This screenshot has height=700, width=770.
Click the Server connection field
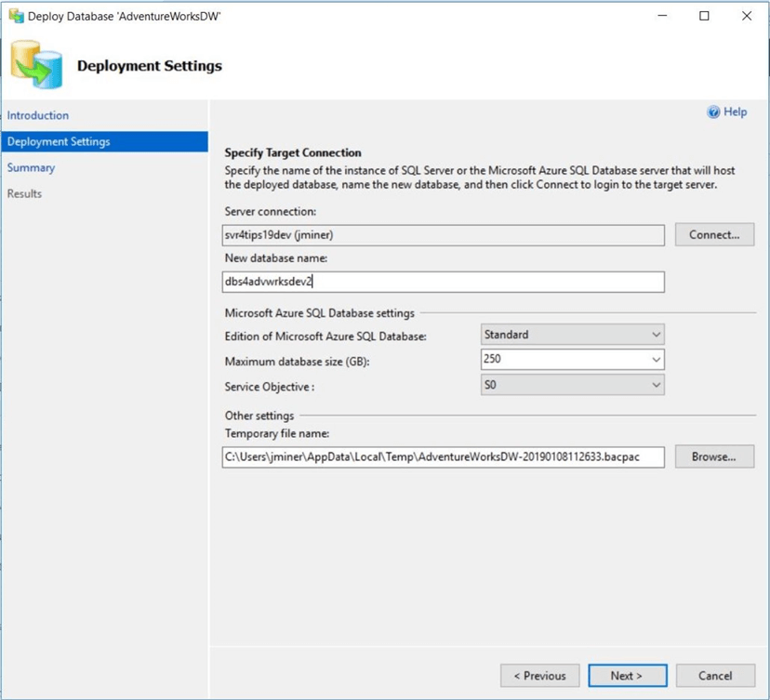coord(444,235)
